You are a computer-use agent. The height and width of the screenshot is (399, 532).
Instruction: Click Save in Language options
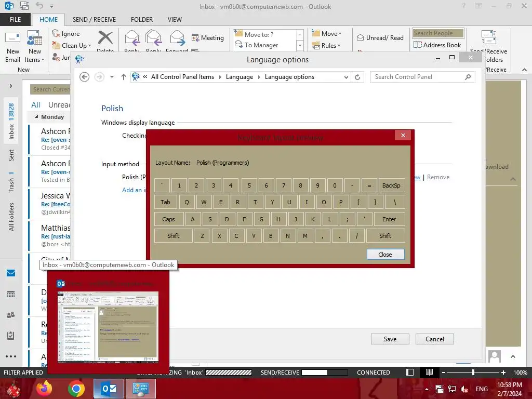point(390,339)
